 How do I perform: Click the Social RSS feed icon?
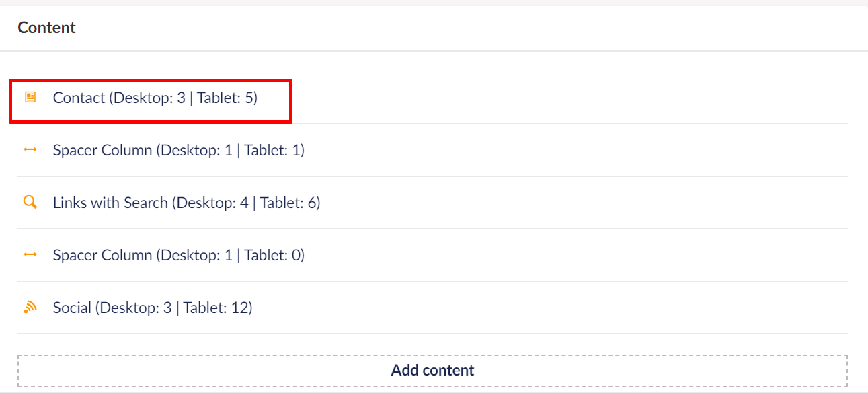click(30, 308)
